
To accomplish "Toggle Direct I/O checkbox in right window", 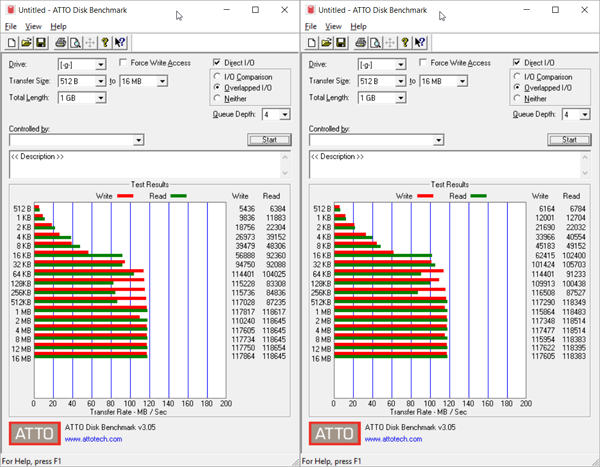I will coord(517,62).
